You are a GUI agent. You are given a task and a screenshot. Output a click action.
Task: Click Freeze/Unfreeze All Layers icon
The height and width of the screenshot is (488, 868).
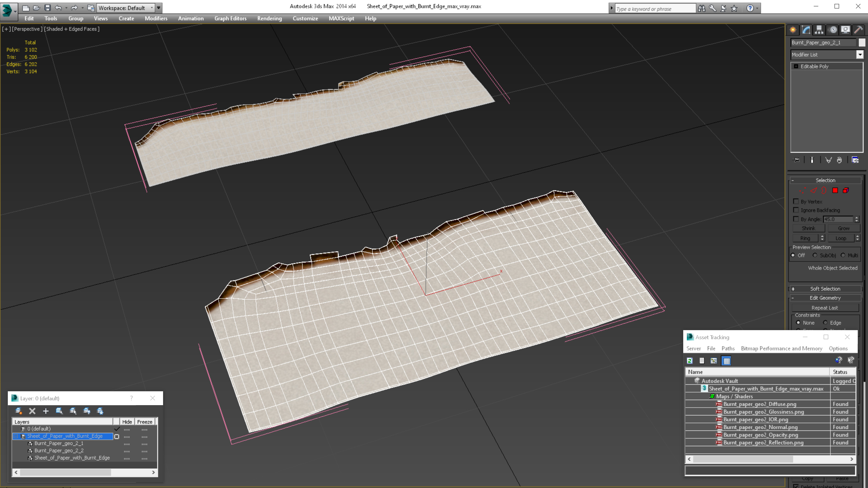tap(100, 411)
